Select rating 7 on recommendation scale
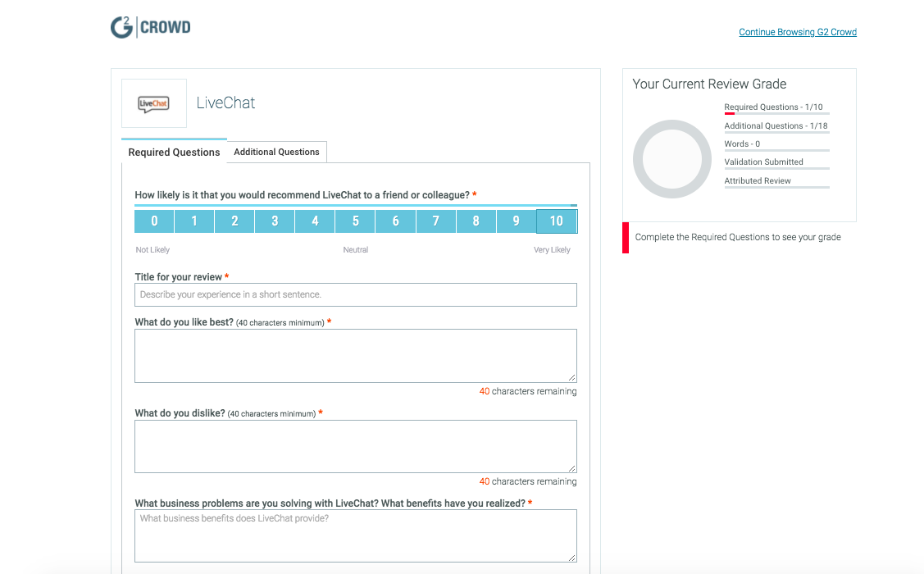 click(436, 221)
